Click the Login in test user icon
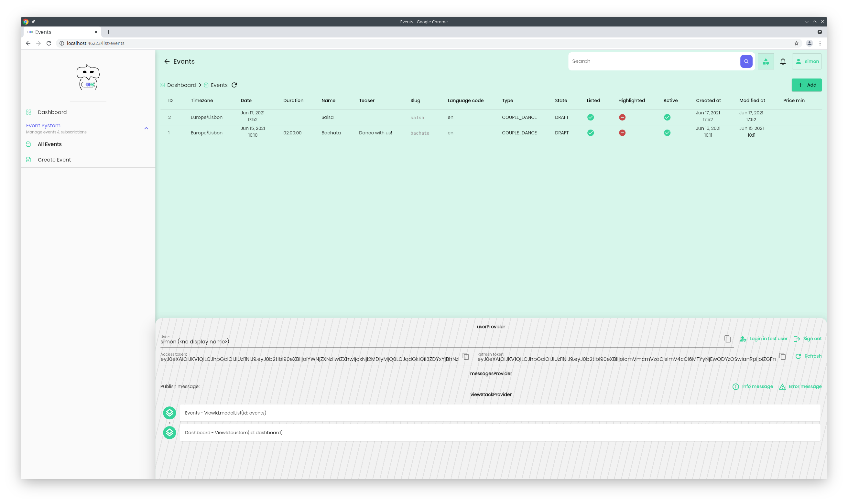The image size is (848, 504). 744,338
